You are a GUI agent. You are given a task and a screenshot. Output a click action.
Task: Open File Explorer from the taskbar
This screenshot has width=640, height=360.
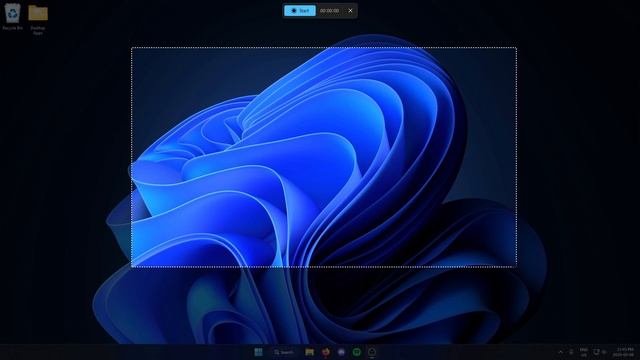(x=309, y=352)
